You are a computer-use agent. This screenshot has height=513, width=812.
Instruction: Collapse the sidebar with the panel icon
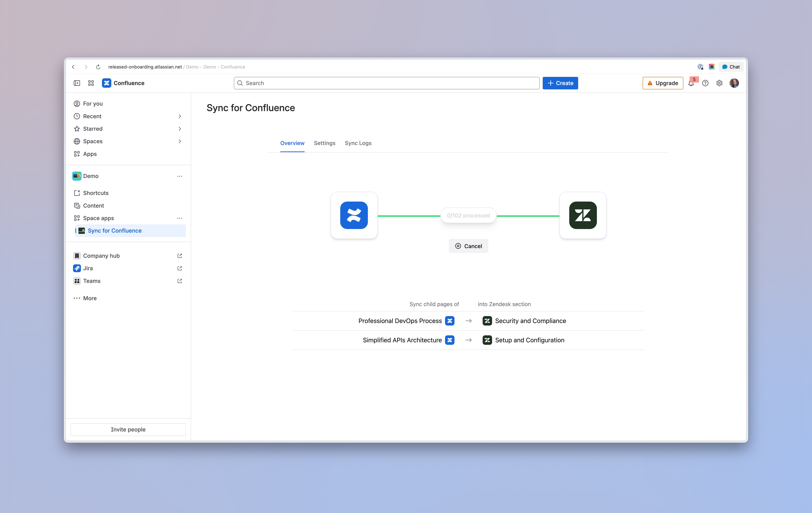pyautogui.click(x=77, y=83)
